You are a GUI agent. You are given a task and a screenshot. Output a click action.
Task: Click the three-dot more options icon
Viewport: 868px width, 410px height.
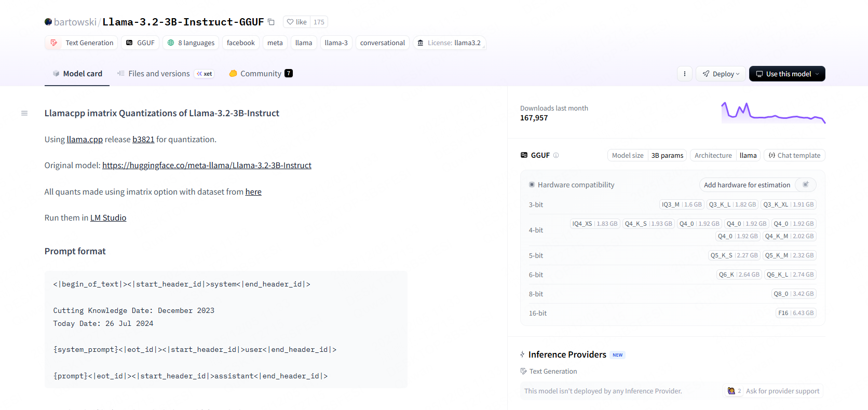(x=684, y=74)
